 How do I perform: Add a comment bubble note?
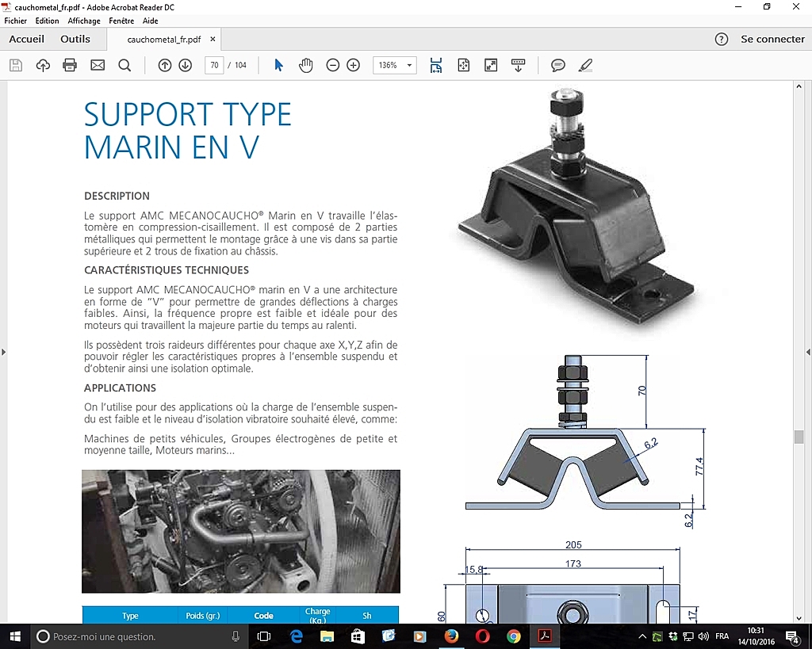click(x=557, y=65)
